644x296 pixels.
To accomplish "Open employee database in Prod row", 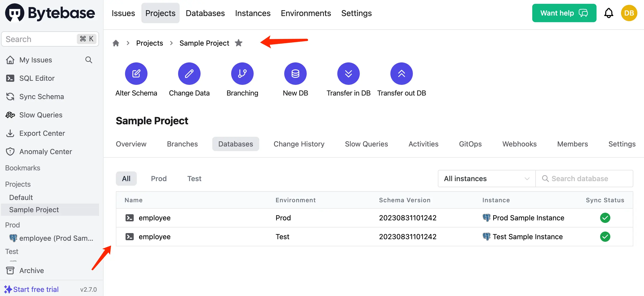I will [x=155, y=218].
